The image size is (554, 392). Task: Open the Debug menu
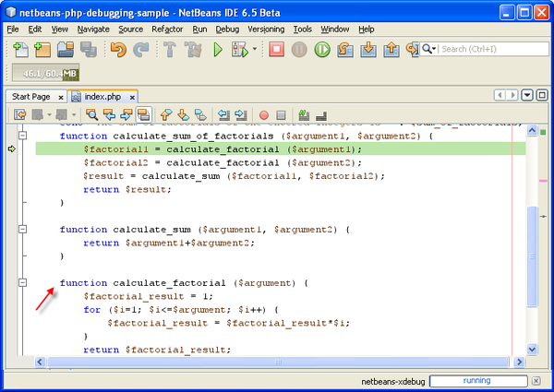[227, 29]
